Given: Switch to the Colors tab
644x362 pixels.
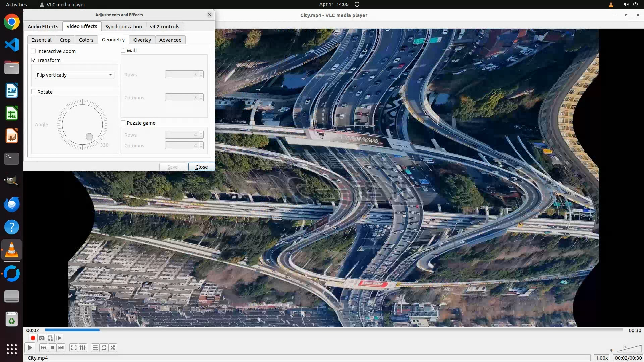Looking at the screenshot, I should (x=86, y=40).
